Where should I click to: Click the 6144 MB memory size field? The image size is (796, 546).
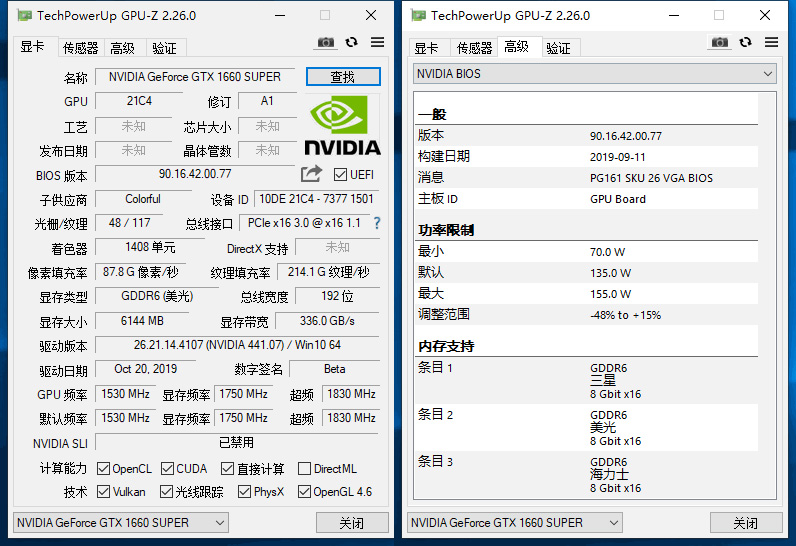point(142,321)
